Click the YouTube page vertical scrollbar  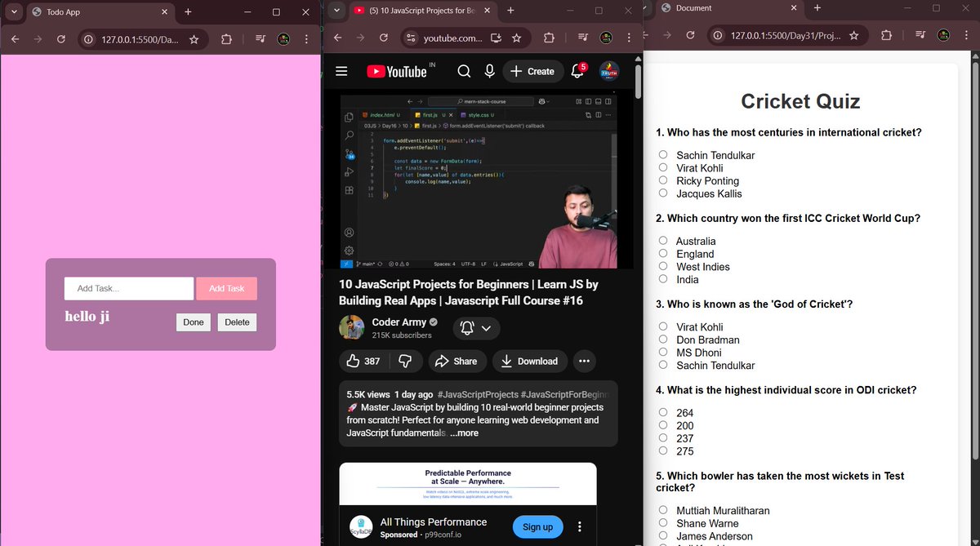pyautogui.click(x=639, y=82)
